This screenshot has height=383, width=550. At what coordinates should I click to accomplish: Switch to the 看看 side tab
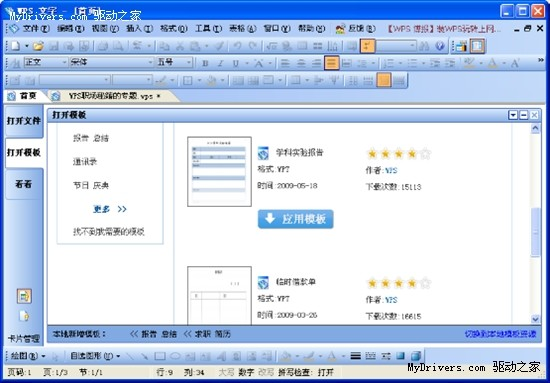point(24,184)
